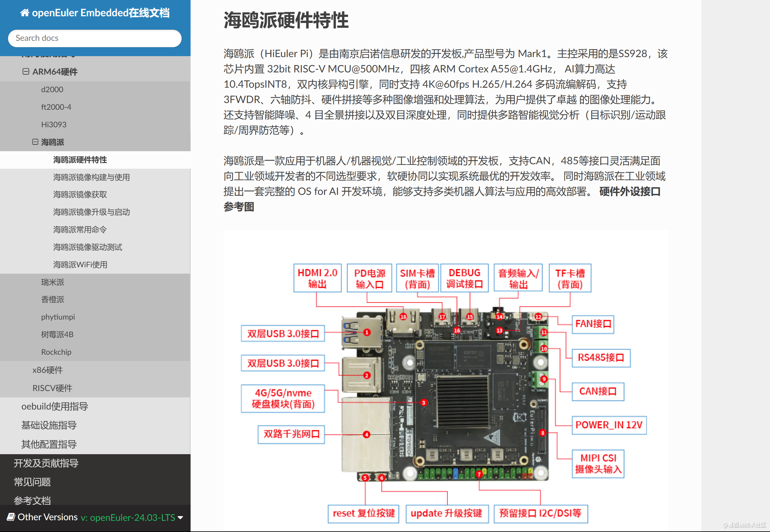Click the 海鸥派硬件特性 page heading
This screenshot has height=532, width=770.
pos(286,20)
